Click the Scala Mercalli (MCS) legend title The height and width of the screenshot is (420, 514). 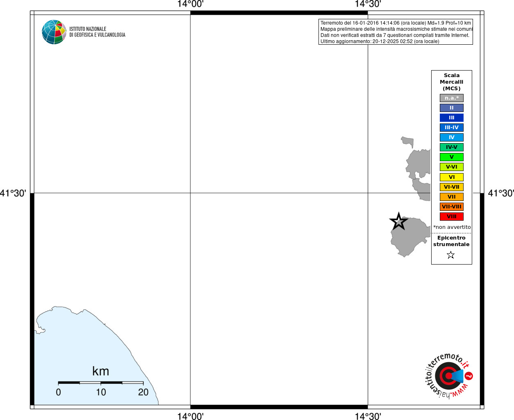tap(452, 82)
